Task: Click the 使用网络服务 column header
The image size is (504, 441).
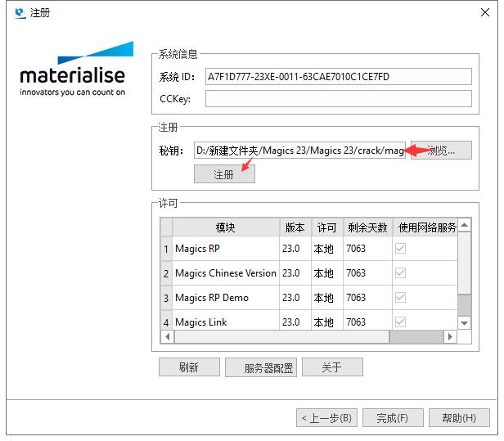Action: tap(425, 227)
